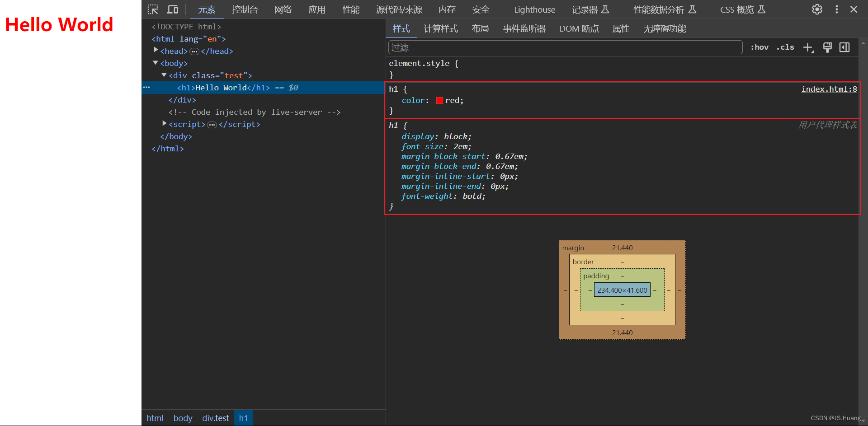Select the html lang en node

(189, 39)
